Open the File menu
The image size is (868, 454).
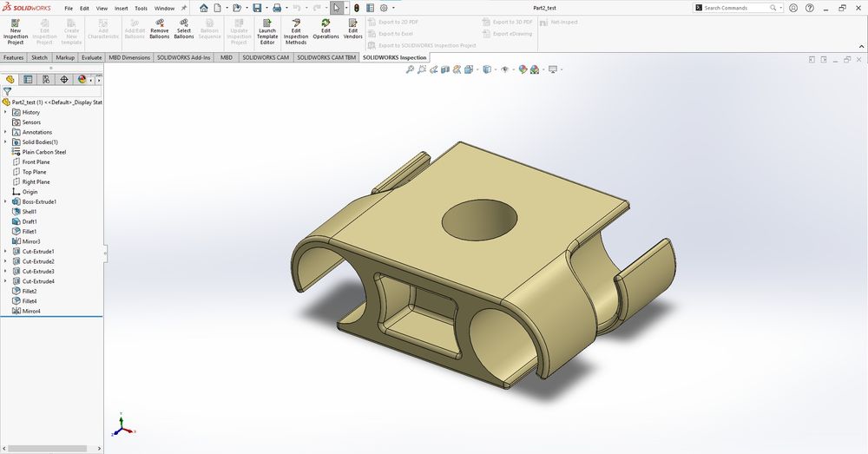pos(69,9)
